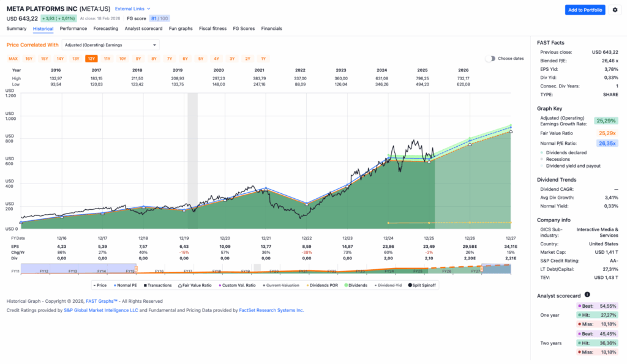Enable the Choose dates switch

click(490, 59)
